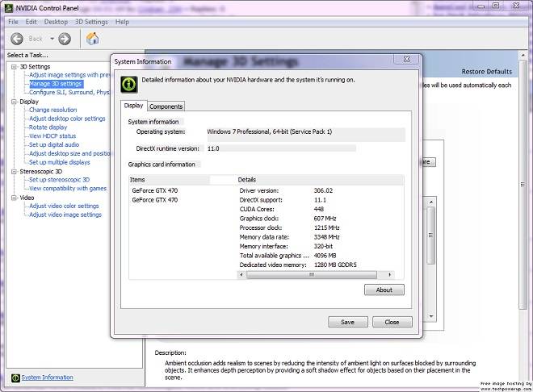
Task: Collapse the Stereoscopic 3D tree node
Action: pyautogui.click(x=14, y=171)
